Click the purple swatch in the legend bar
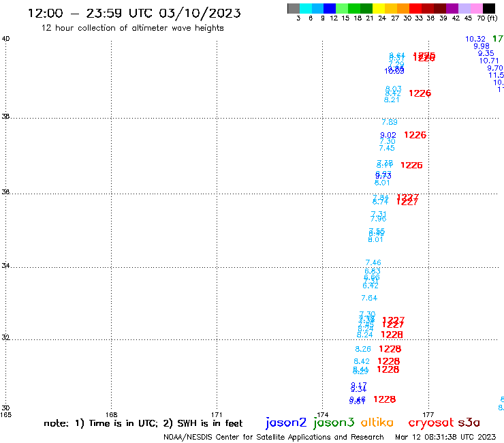 point(452,8)
